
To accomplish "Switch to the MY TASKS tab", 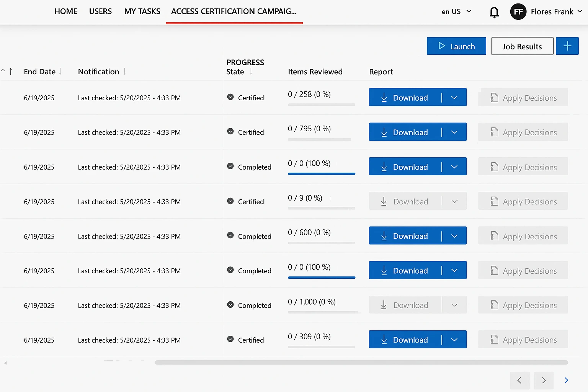I will point(142,11).
